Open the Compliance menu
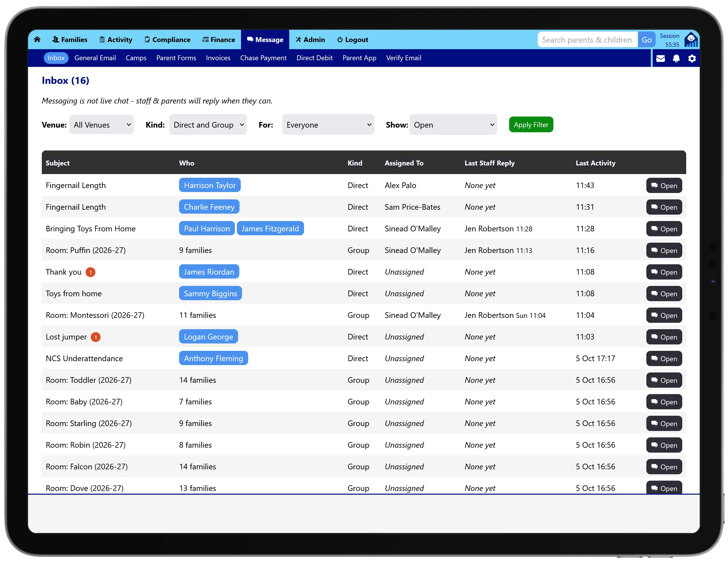This screenshot has width=728, height=563. (167, 40)
